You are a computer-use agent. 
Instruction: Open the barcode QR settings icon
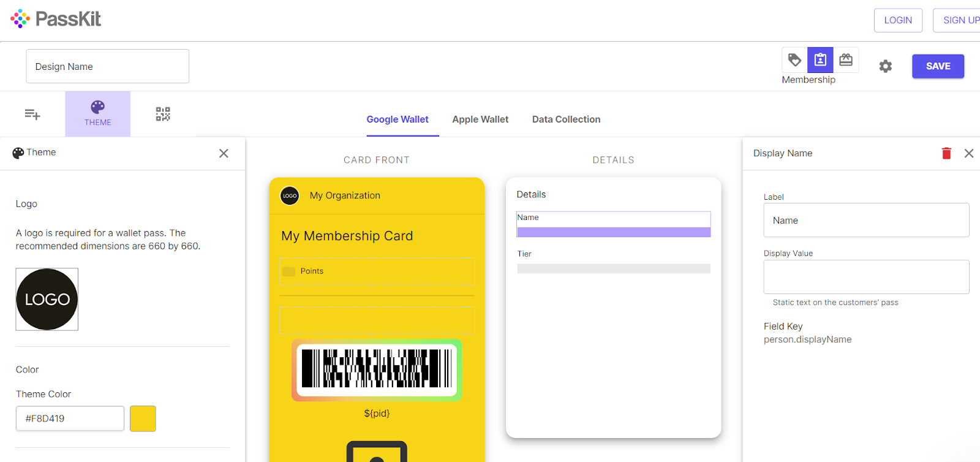(163, 114)
